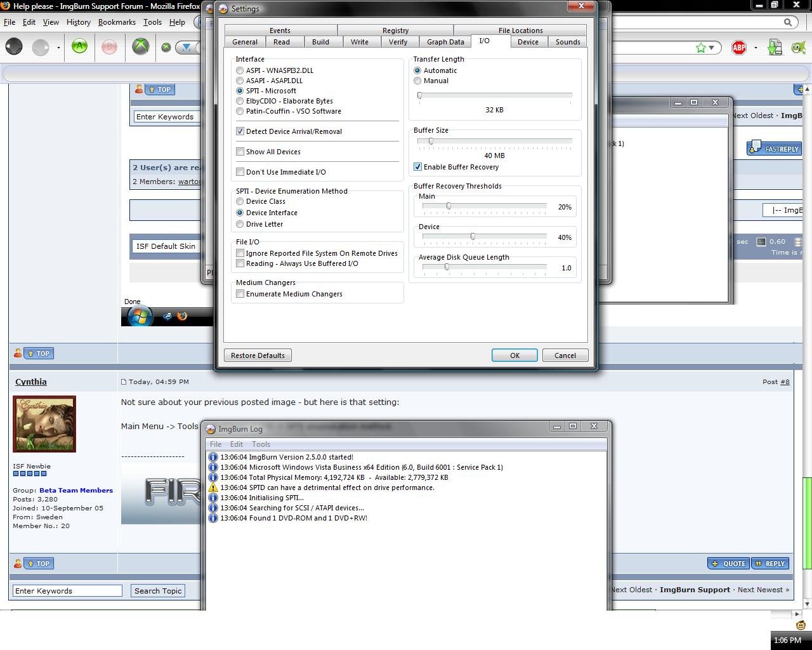Screen dimensions: 812x650
Task: Click Post #8 permalink
Action: click(785, 381)
